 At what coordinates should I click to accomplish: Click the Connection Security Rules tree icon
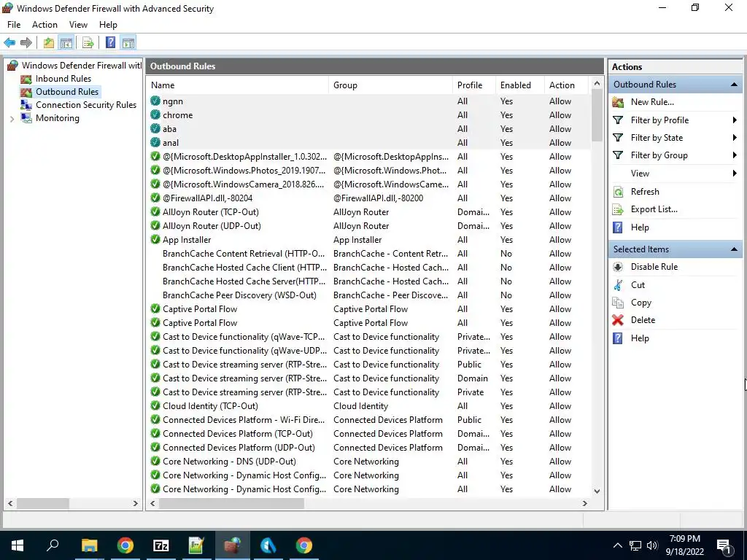pyautogui.click(x=26, y=105)
